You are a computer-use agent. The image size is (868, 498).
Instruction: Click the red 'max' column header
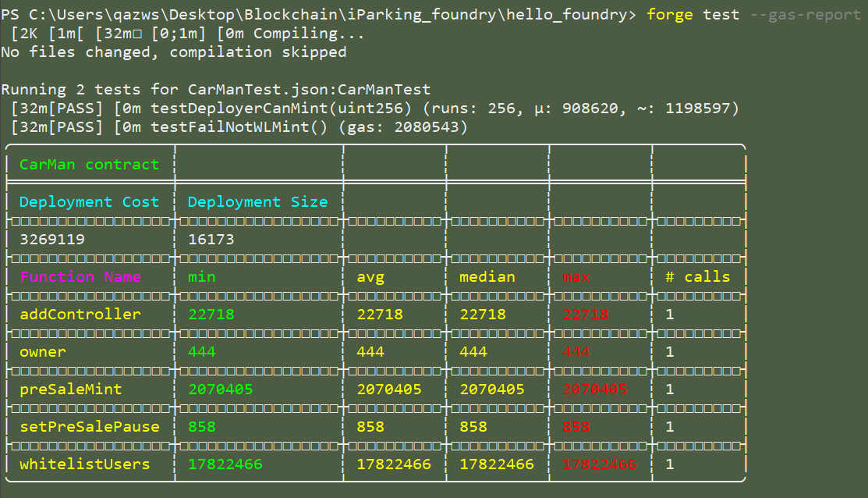click(x=576, y=276)
